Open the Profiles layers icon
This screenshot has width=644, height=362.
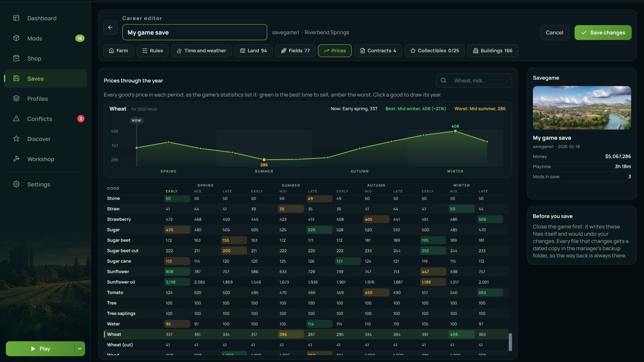(x=16, y=99)
